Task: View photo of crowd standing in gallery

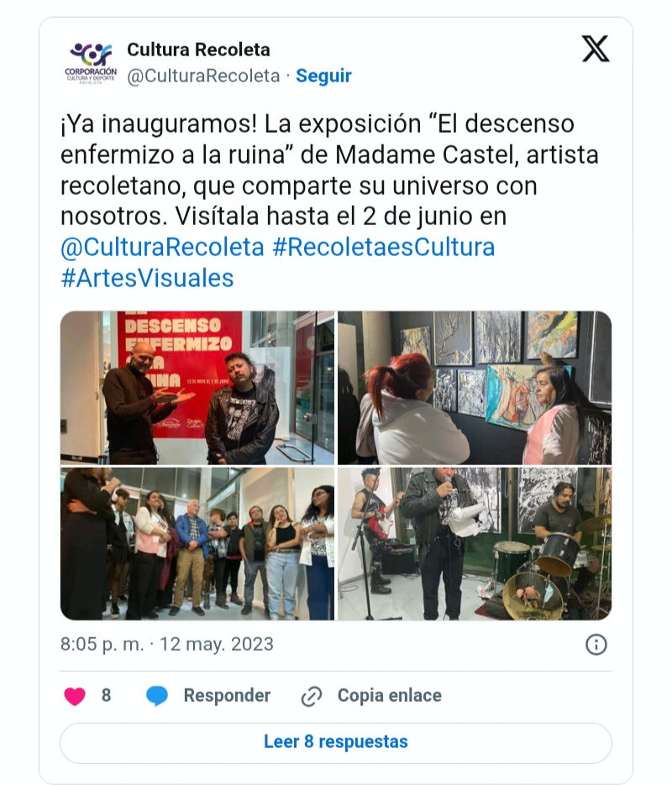Action: [197, 544]
